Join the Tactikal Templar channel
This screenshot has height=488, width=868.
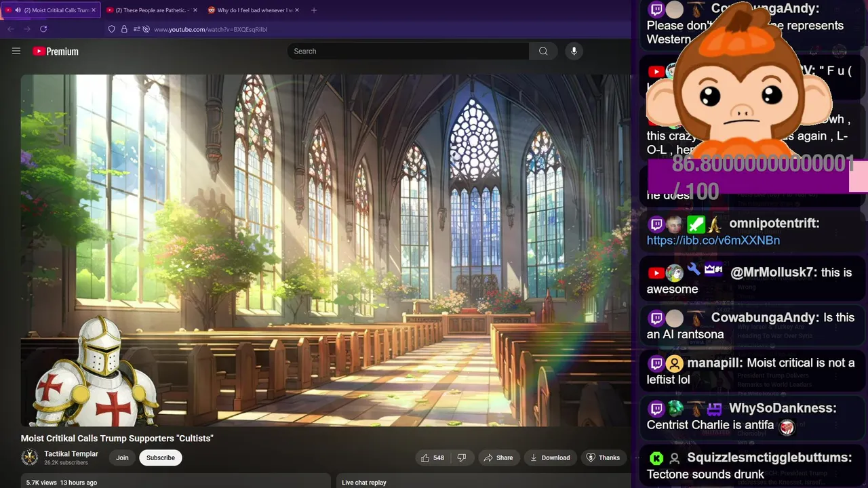(122, 457)
